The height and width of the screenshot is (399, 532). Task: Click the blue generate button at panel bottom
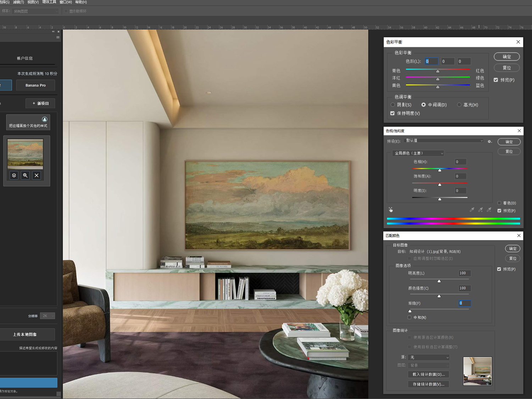tap(28, 383)
